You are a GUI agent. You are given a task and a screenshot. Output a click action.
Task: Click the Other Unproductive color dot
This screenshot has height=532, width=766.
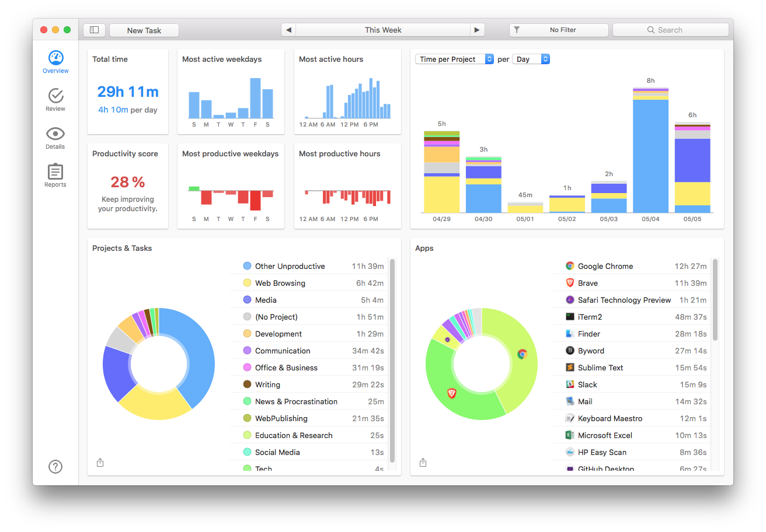point(247,266)
